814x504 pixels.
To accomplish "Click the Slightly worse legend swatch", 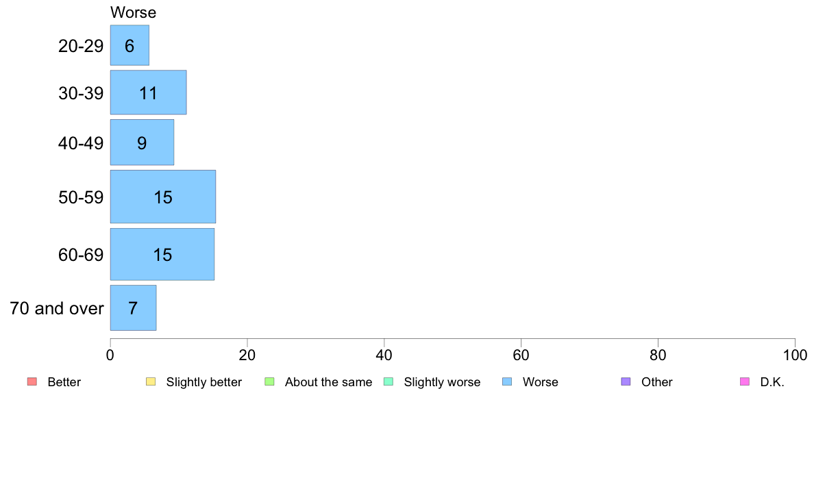I will 388,382.
